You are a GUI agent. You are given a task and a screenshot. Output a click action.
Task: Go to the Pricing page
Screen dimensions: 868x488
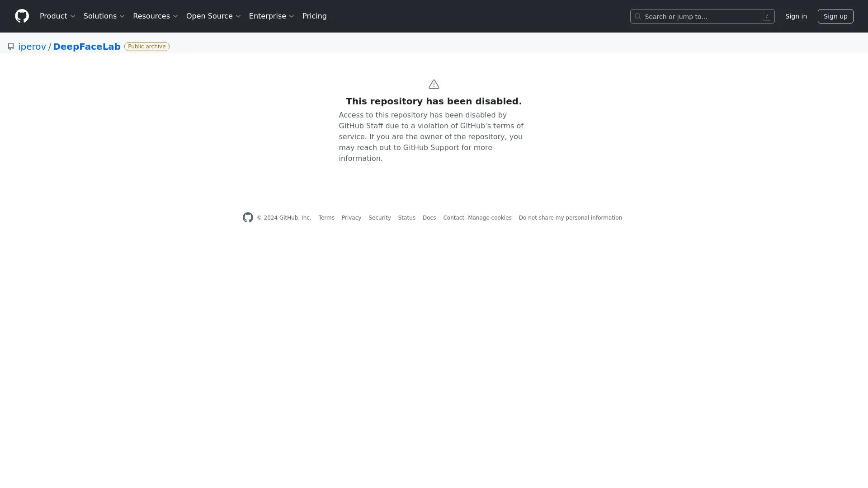click(x=314, y=16)
